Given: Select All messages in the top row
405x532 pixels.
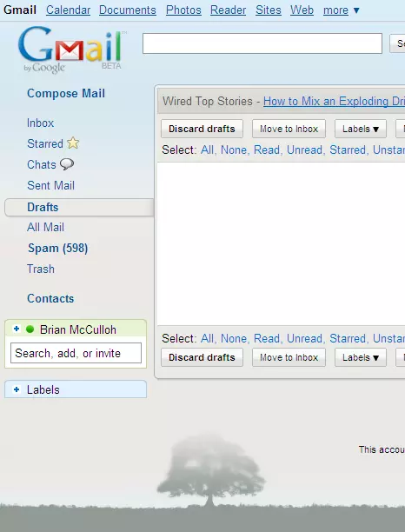Looking at the screenshot, I should click(207, 150).
